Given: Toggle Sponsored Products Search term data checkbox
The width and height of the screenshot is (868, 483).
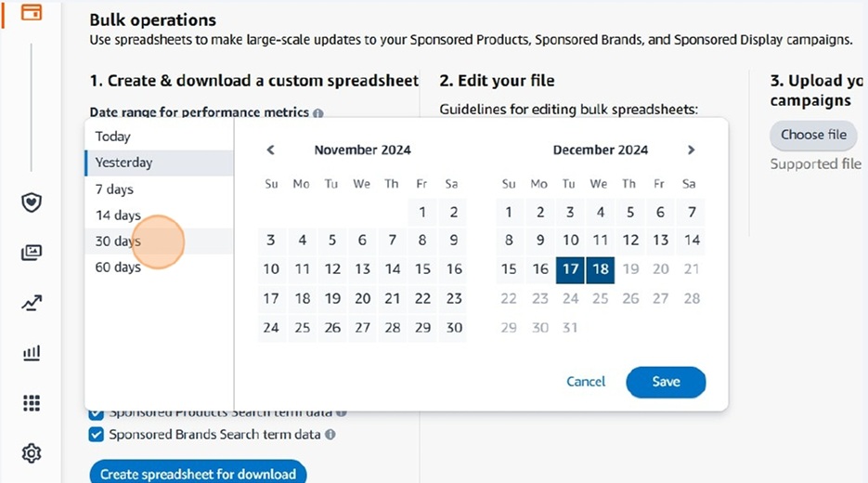Looking at the screenshot, I should pos(96,412).
